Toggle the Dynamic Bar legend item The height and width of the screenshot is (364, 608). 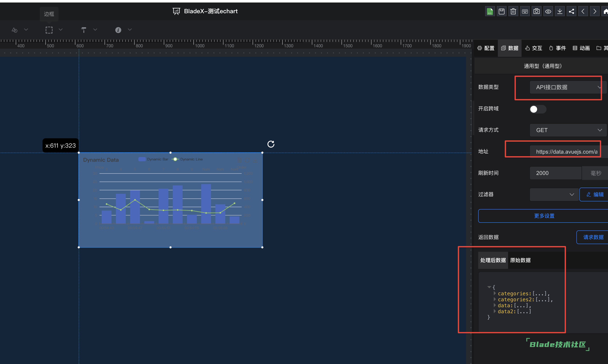click(153, 159)
